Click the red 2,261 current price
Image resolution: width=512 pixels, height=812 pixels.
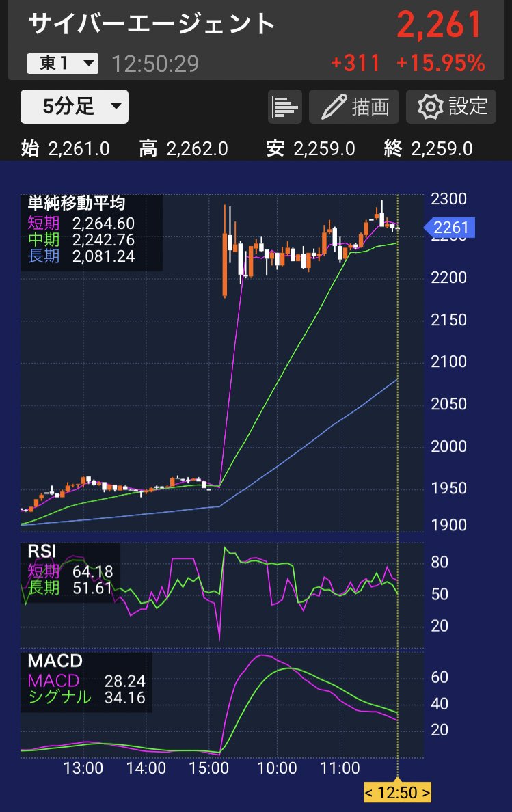click(440, 25)
